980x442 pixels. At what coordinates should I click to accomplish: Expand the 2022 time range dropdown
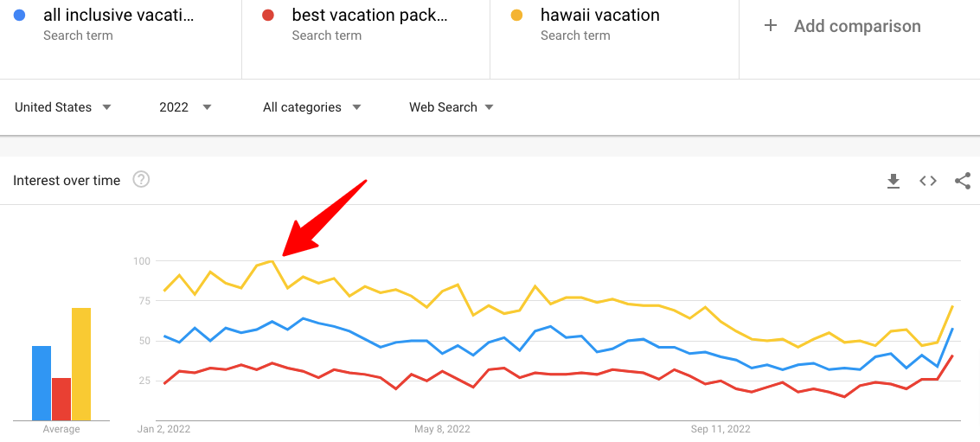pos(185,107)
